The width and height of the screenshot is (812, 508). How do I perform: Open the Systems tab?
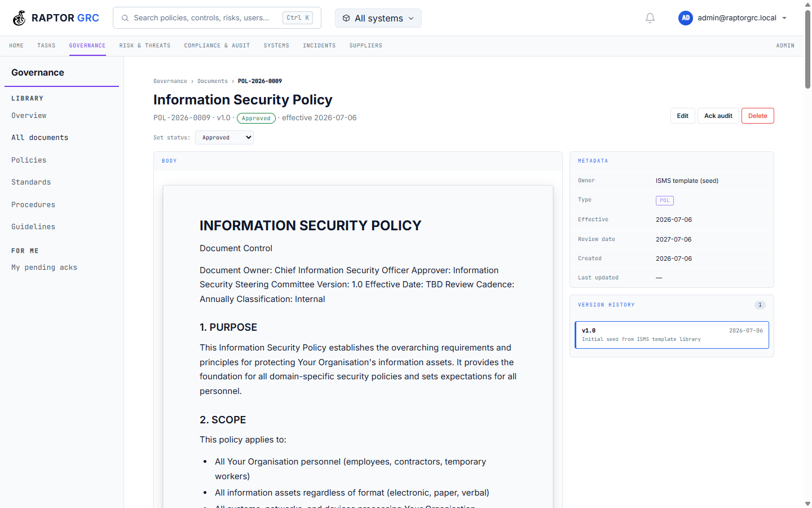pos(276,46)
